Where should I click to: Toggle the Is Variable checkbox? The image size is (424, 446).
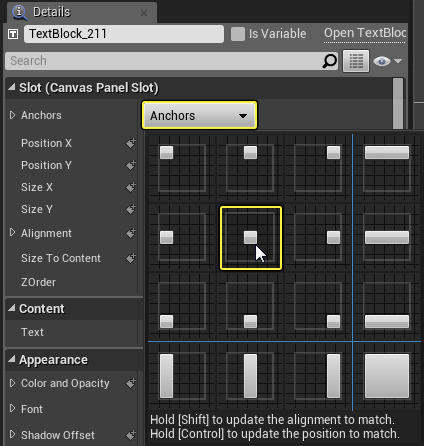pyautogui.click(x=238, y=34)
